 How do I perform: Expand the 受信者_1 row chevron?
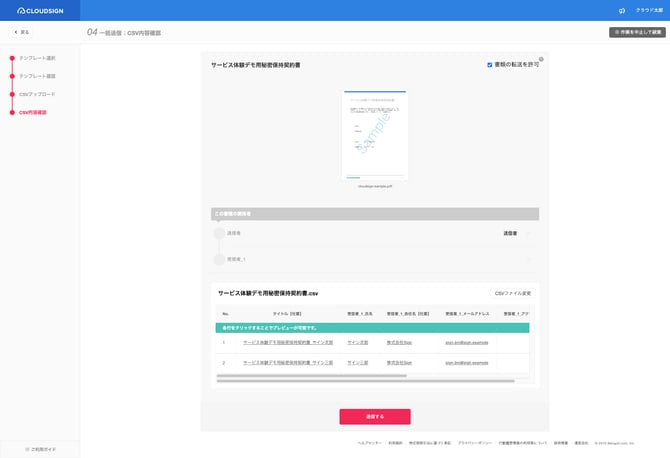click(528, 259)
